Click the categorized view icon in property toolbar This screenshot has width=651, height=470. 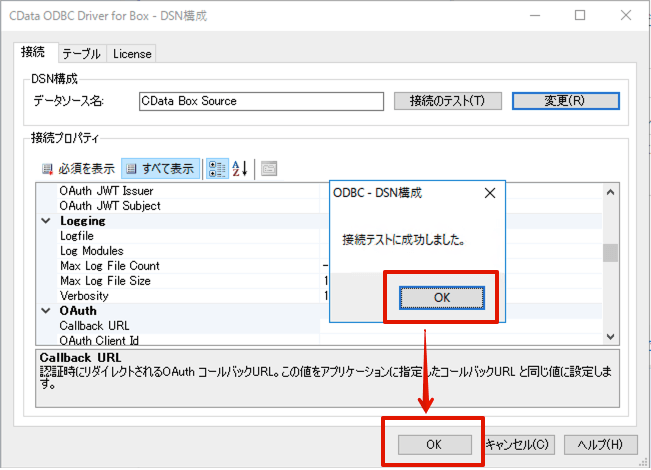pyautogui.click(x=217, y=169)
